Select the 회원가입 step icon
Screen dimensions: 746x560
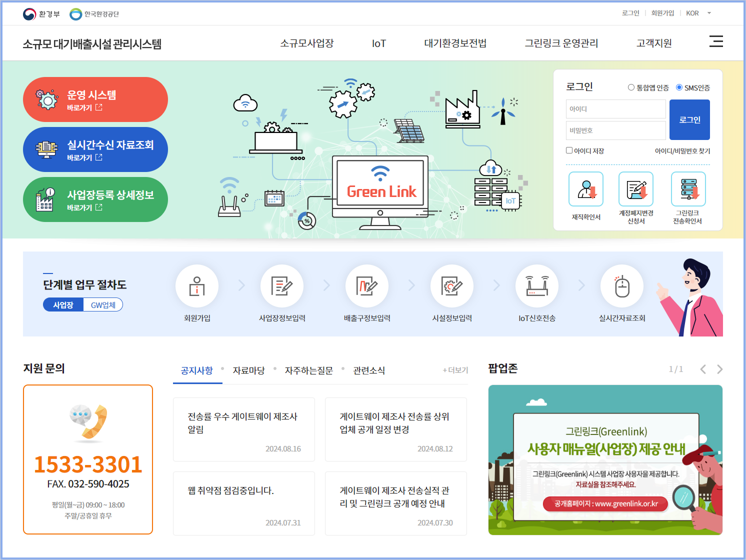[197, 286]
